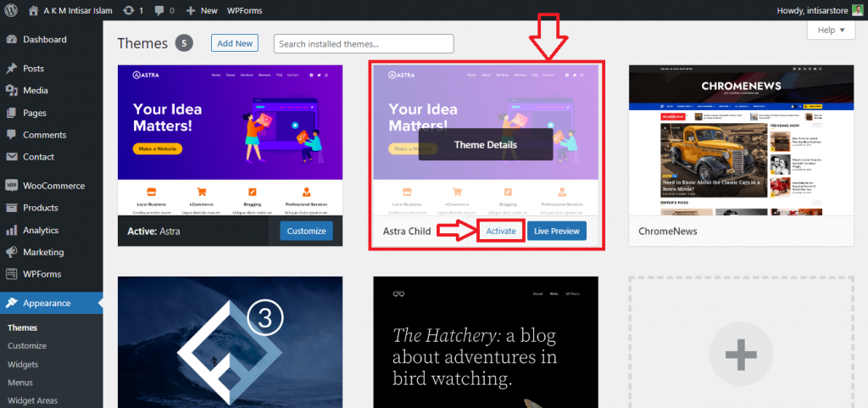
Task: Activate the Astra Child theme
Action: tap(501, 231)
